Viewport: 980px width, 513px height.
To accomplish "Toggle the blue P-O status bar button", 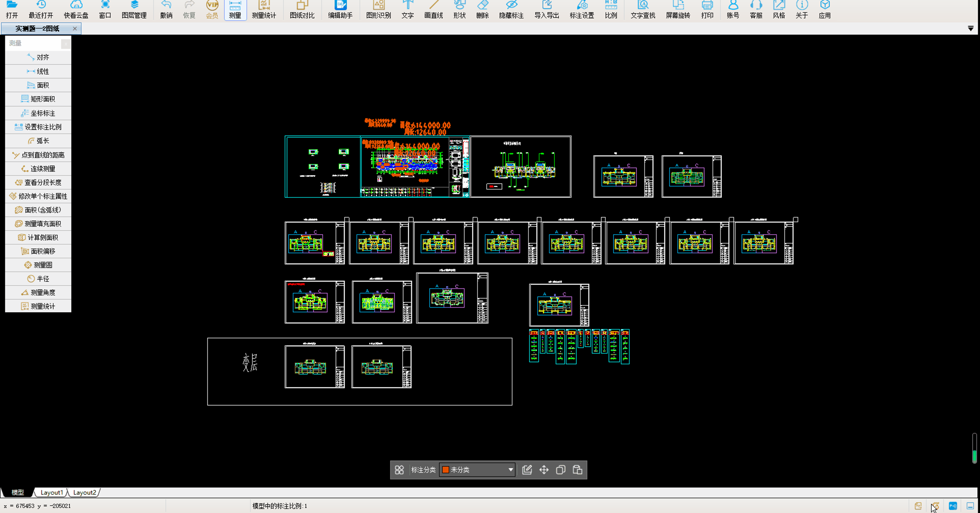I will (953, 506).
